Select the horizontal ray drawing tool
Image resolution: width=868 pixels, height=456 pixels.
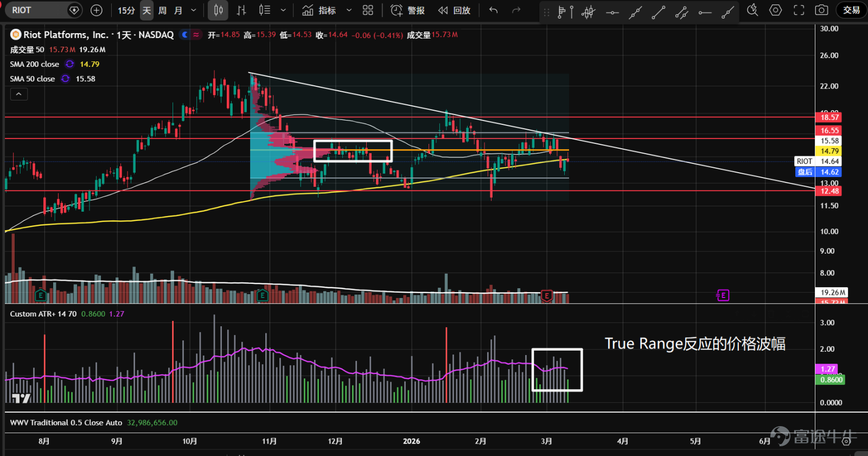[x=705, y=11]
